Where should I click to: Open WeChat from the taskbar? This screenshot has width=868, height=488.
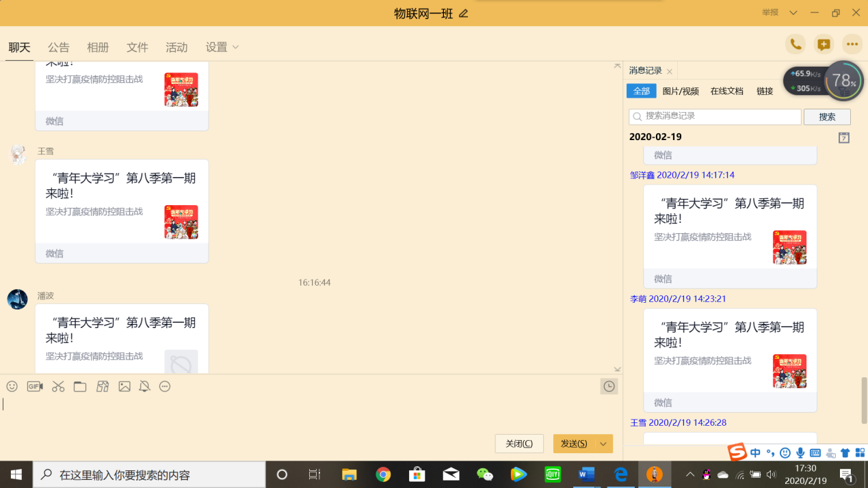[x=485, y=474]
